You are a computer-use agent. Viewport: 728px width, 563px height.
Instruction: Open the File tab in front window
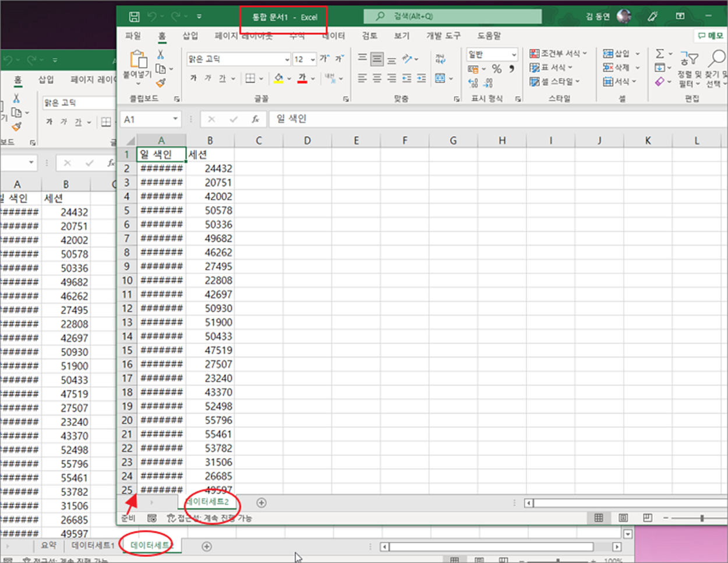coord(133,36)
